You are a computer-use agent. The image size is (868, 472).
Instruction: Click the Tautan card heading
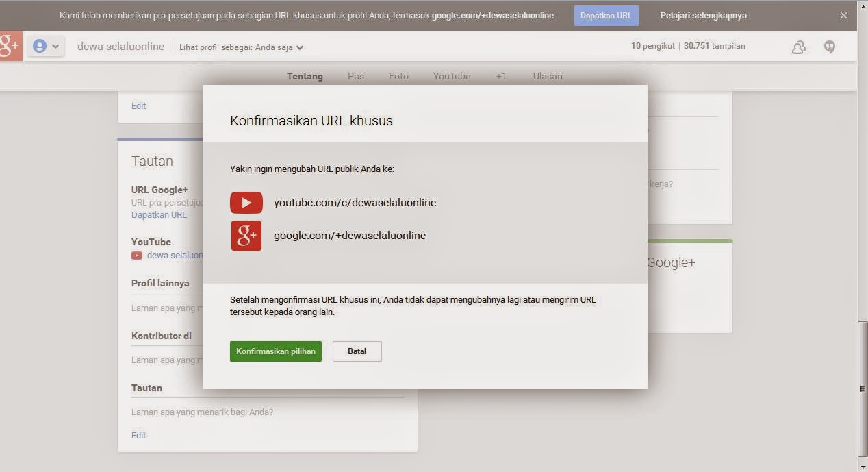152,161
